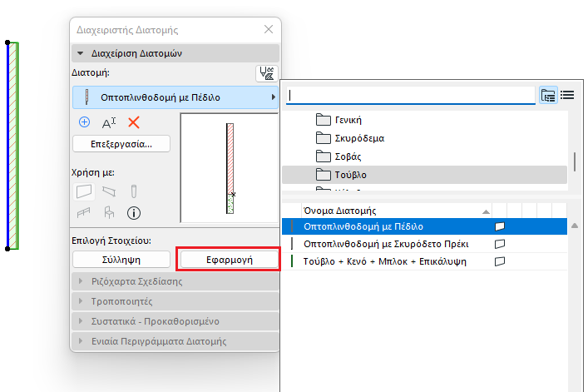Switch to folder view in profile popup

(548, 95)
